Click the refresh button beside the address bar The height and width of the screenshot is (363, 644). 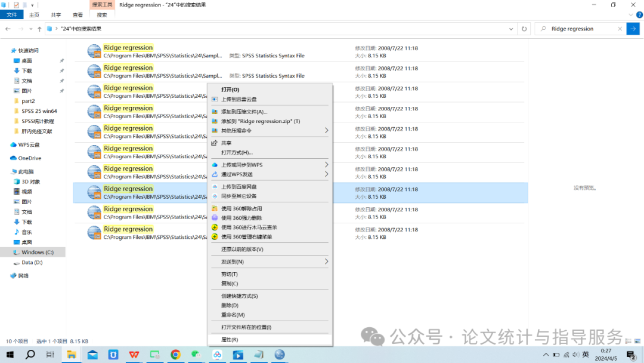[524, 29]
